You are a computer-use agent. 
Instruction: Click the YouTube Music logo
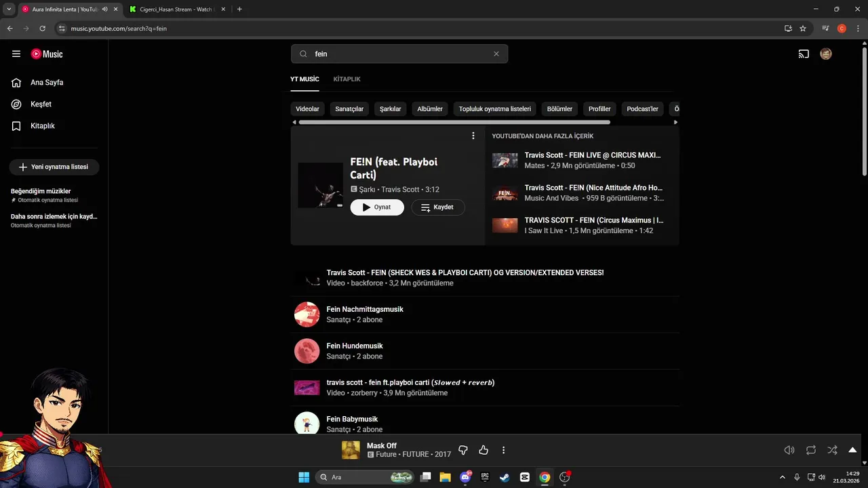point(47,54)
